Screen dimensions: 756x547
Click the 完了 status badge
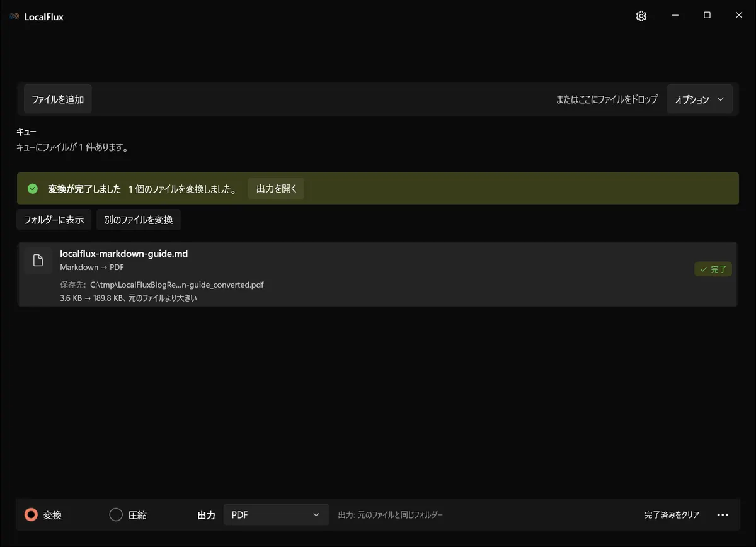tap(713, 269)
